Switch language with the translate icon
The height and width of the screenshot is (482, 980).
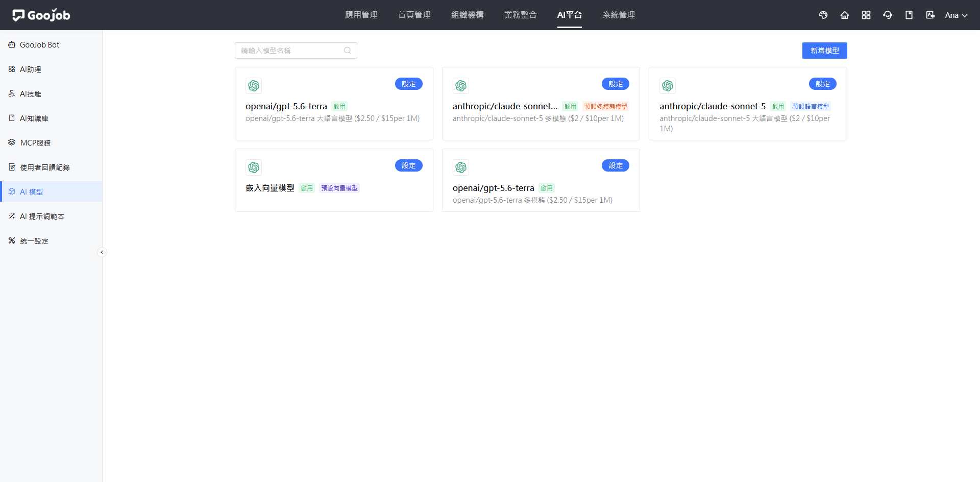[930, 15]
